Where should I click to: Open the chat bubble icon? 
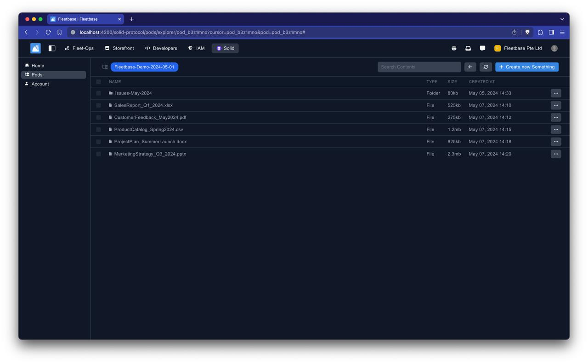482,48
